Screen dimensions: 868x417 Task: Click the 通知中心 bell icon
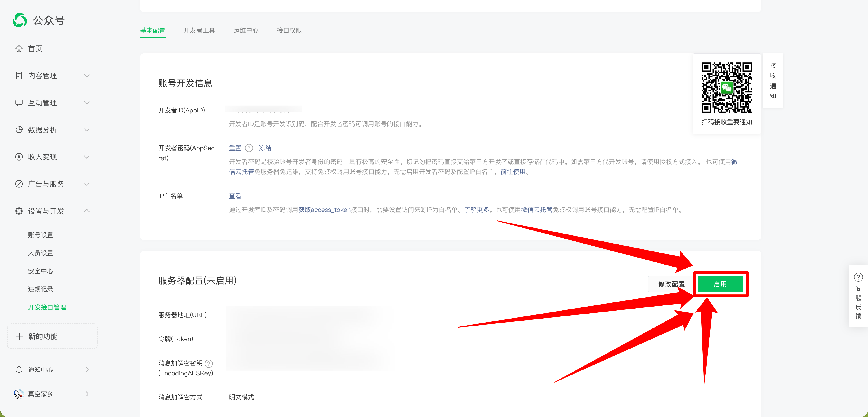[x=19, y=370]
